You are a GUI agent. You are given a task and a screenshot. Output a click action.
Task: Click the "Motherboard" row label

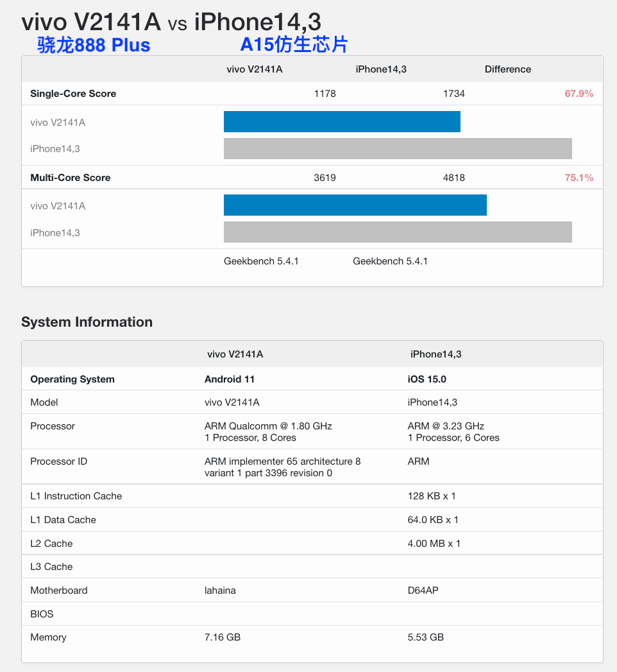pos(58,590)
